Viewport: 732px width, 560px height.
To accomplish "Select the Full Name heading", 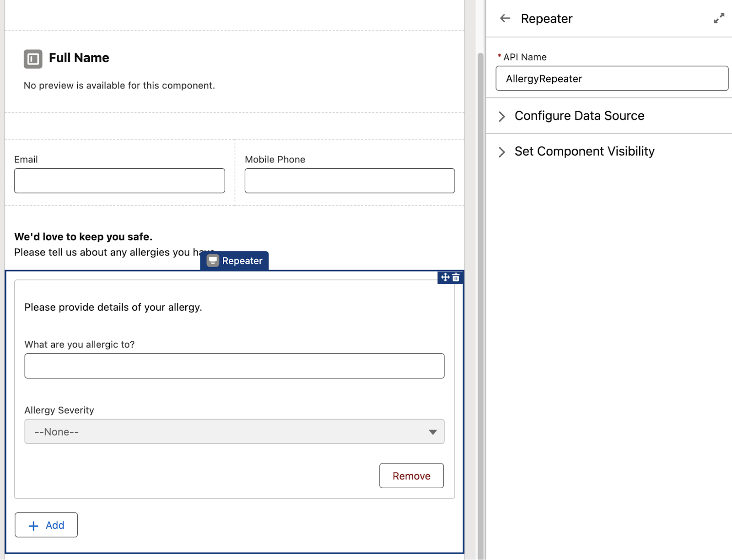I will [79, 58].
